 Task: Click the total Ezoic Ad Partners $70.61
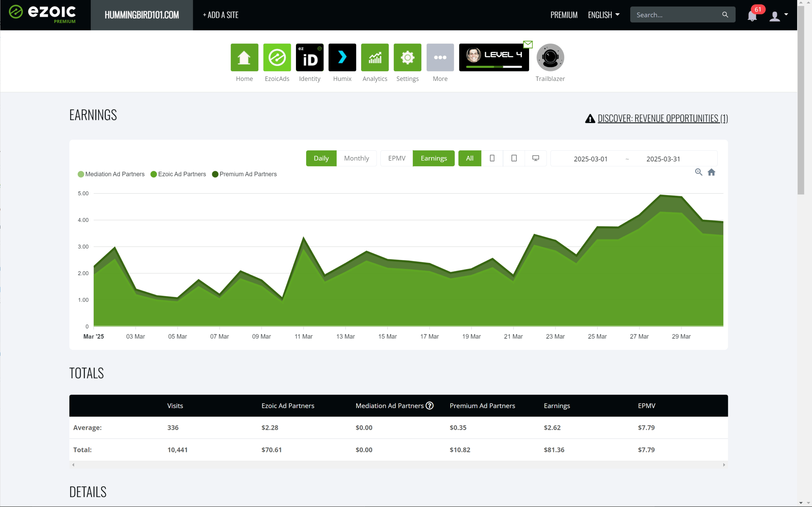click(x=271, y=450)
